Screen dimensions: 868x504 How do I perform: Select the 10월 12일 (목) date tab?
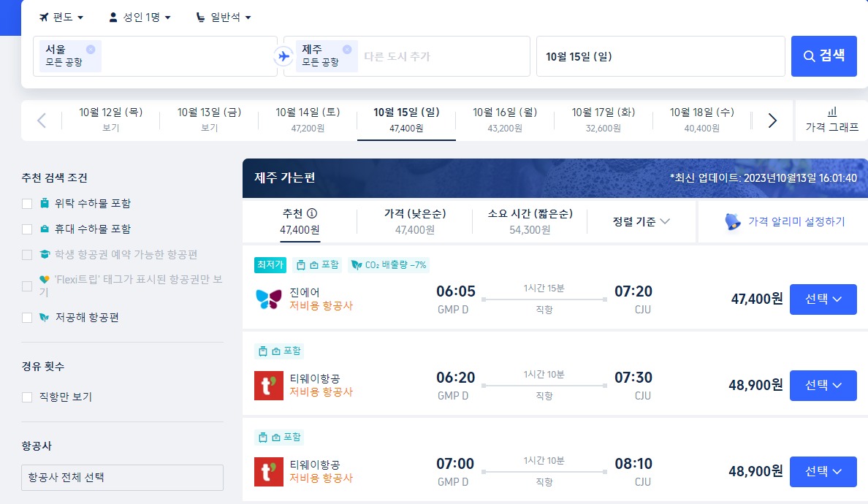[111, 120]
